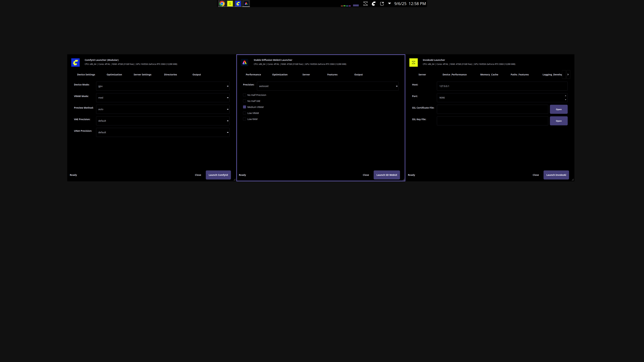644x362 pixels.
Task: Enable the No Half Precision checkbox
Action: (245, 95)
